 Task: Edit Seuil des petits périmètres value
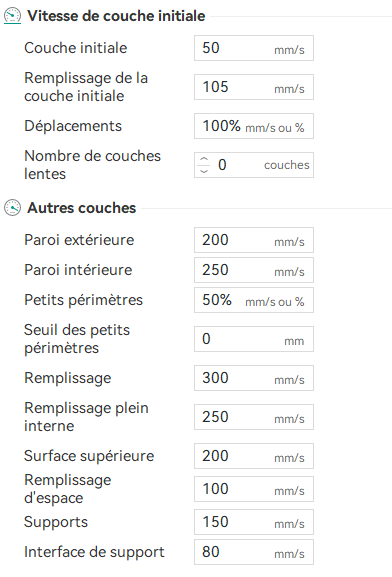pos(254,339)
